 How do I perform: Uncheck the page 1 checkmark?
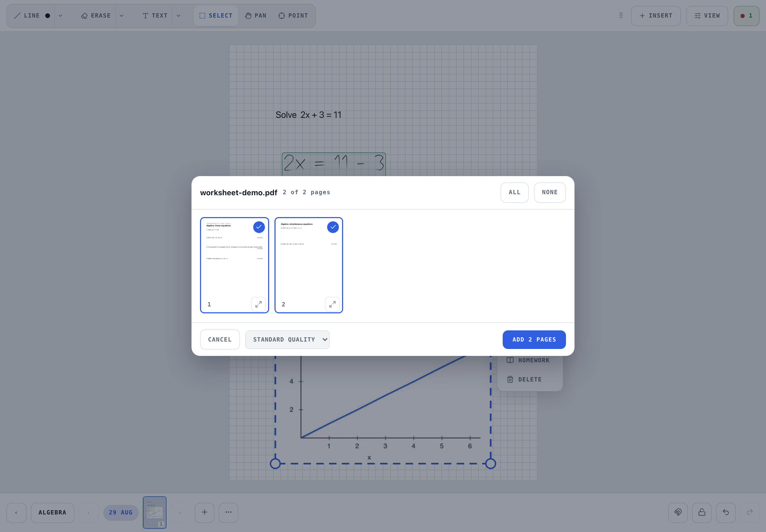coord(259,227)
